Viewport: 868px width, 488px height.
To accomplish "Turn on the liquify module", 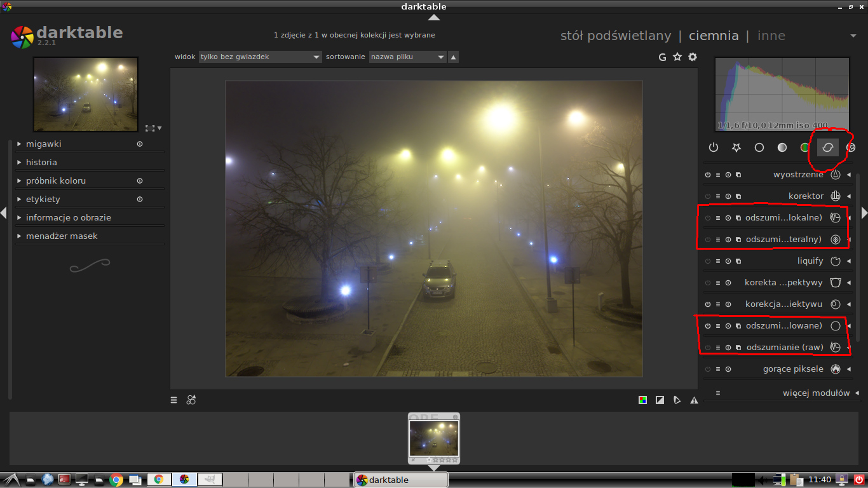I will tap(708, 261).
